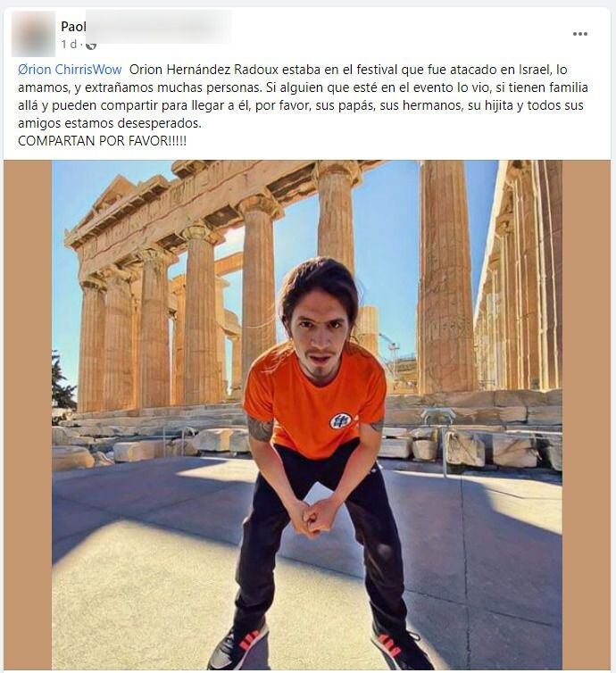Open the poster's name starting with Paol

tap(73, 26)
